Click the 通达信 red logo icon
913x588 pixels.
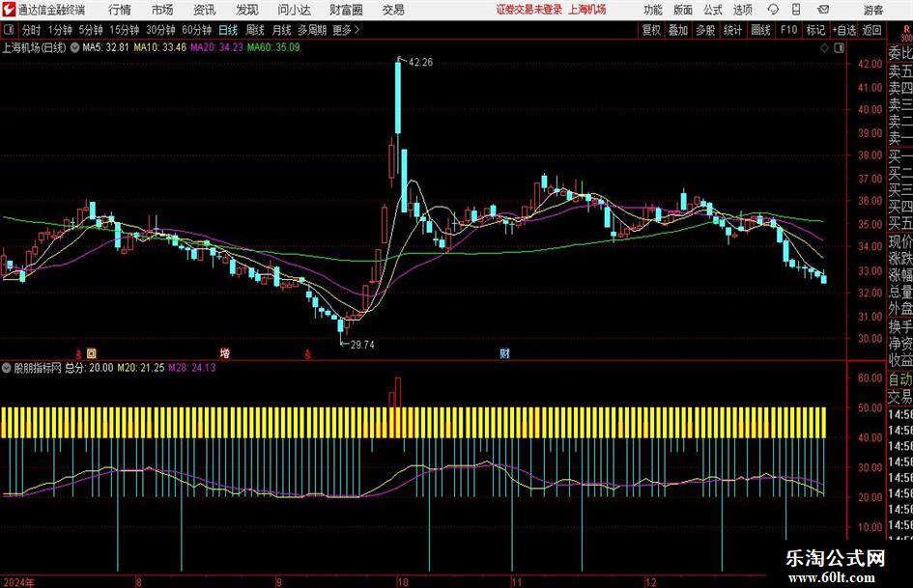pos(9,10)
